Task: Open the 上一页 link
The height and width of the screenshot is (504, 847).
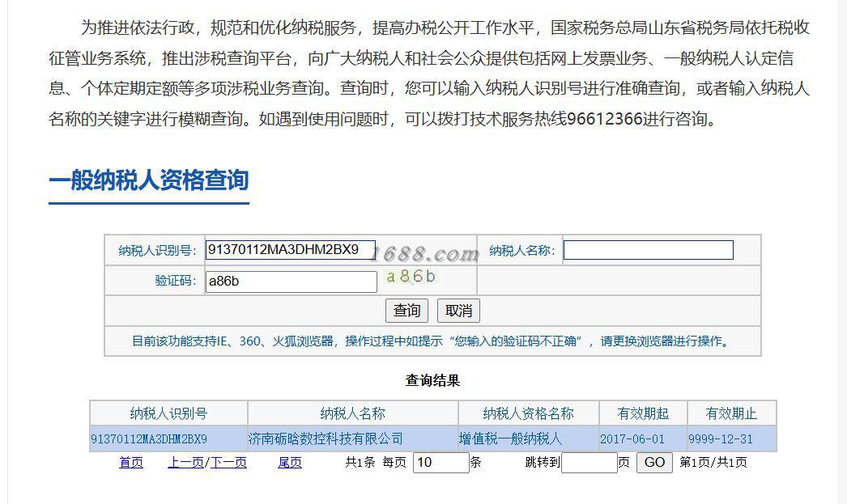Action: [x=185, y=463]
